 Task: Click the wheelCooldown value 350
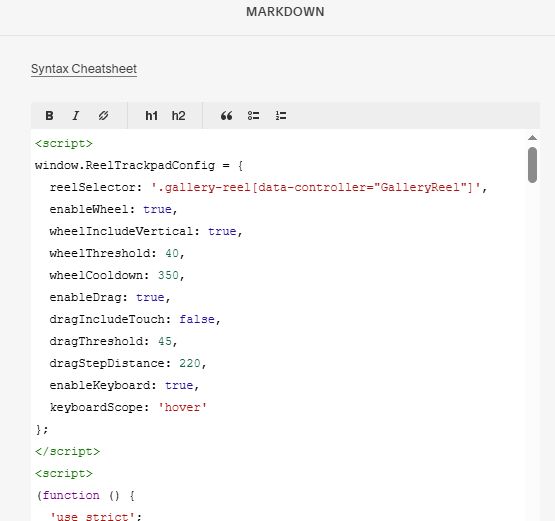pos(168,275)
